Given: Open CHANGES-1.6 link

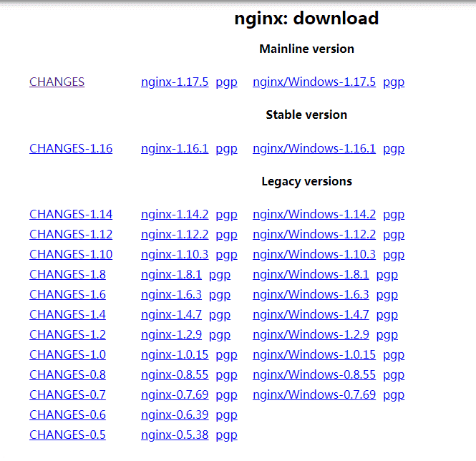Looking at the screenshot, I should (x=67, y=295).
